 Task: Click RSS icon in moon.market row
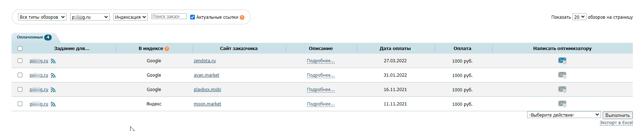53,104
